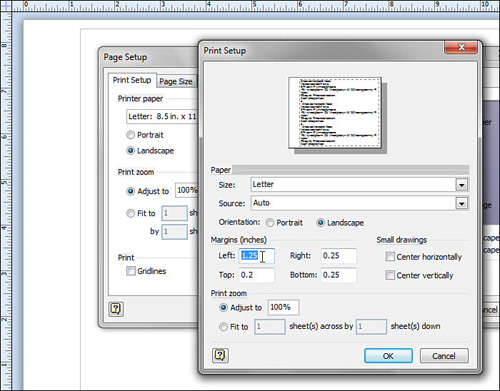Image resolution: width=500 pixels, height=391 pixels.
Task: Click the Left margin field
Action: [257, 256]
